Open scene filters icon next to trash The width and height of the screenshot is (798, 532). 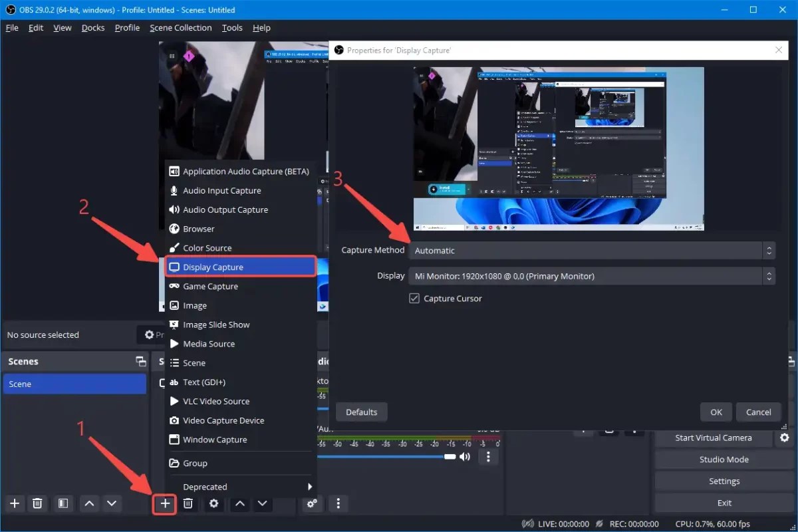(63, 503)
